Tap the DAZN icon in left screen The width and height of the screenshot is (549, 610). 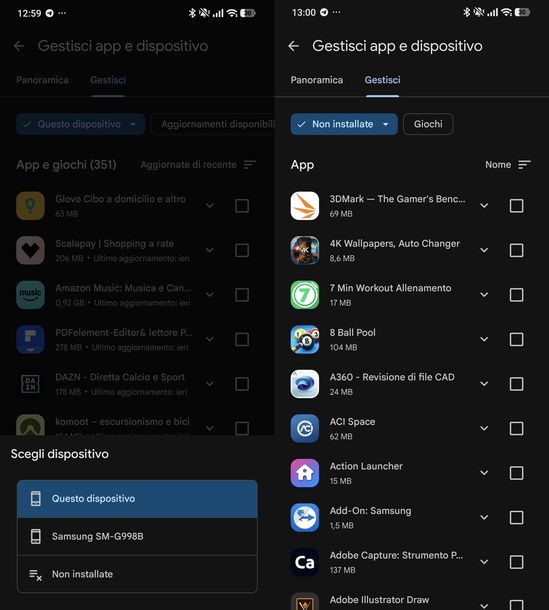(x=30, y=384)
